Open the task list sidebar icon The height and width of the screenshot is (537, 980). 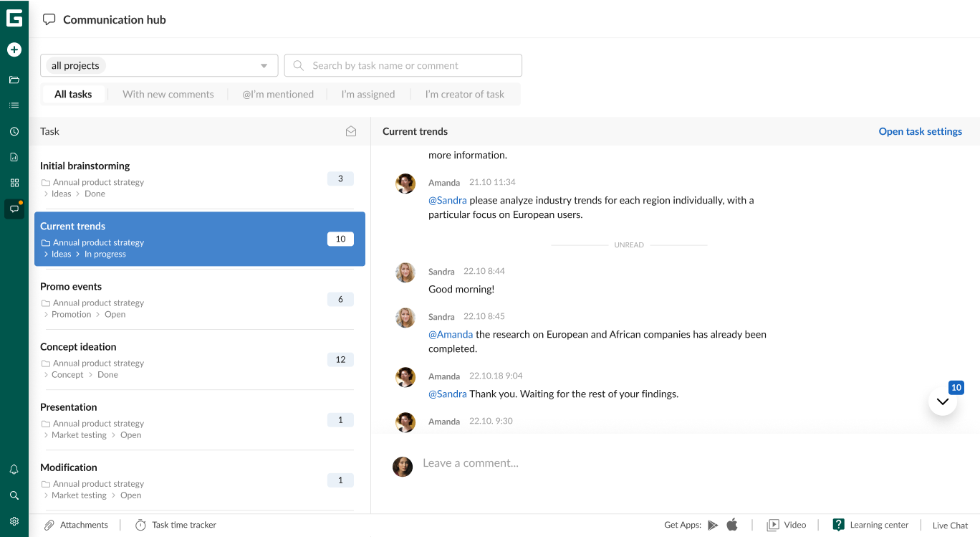[14, 105]
